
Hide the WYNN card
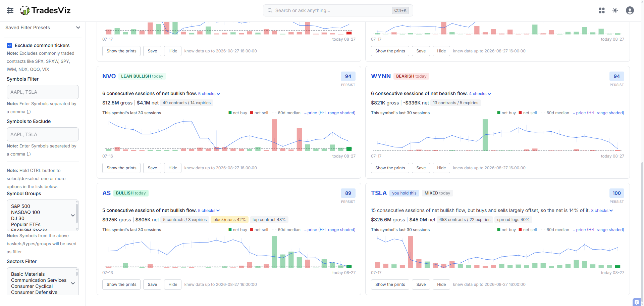click(441, 168)
